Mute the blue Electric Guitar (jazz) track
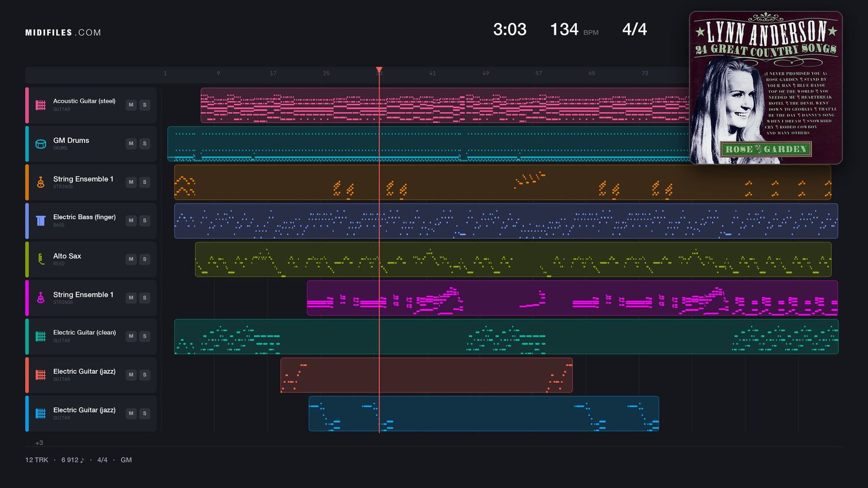 131,413
